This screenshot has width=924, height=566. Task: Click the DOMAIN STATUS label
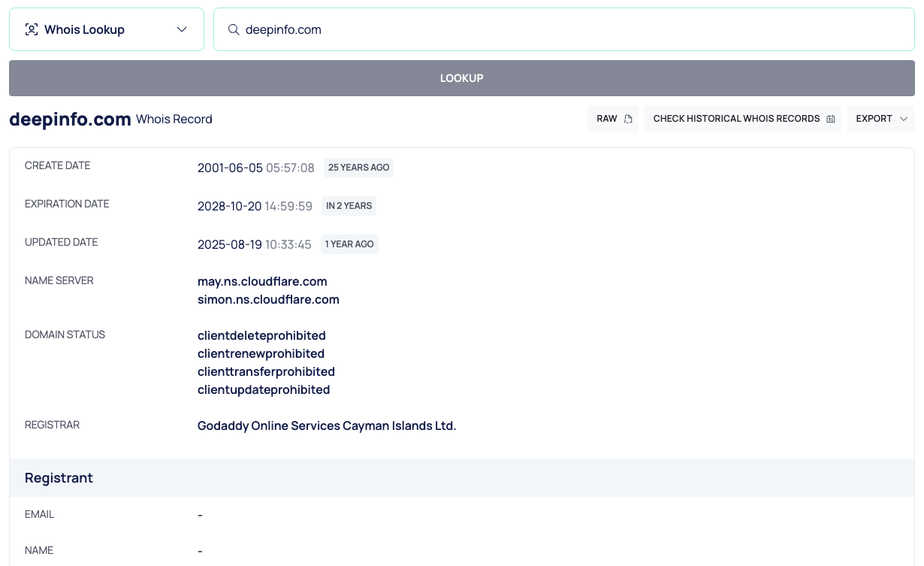(65, 334)
